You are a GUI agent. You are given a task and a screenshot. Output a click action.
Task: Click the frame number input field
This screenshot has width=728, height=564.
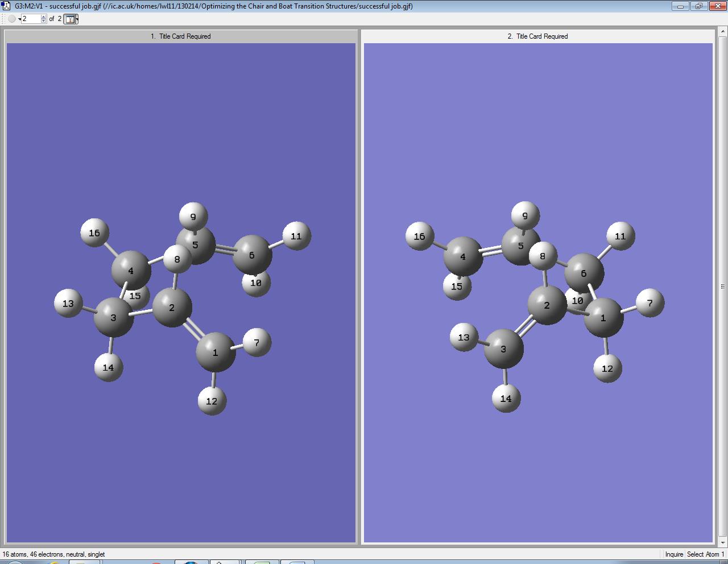(31, 19)
